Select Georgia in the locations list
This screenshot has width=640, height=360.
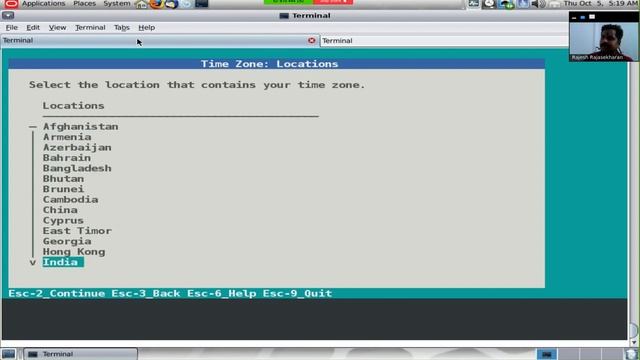tap(67, 241)
